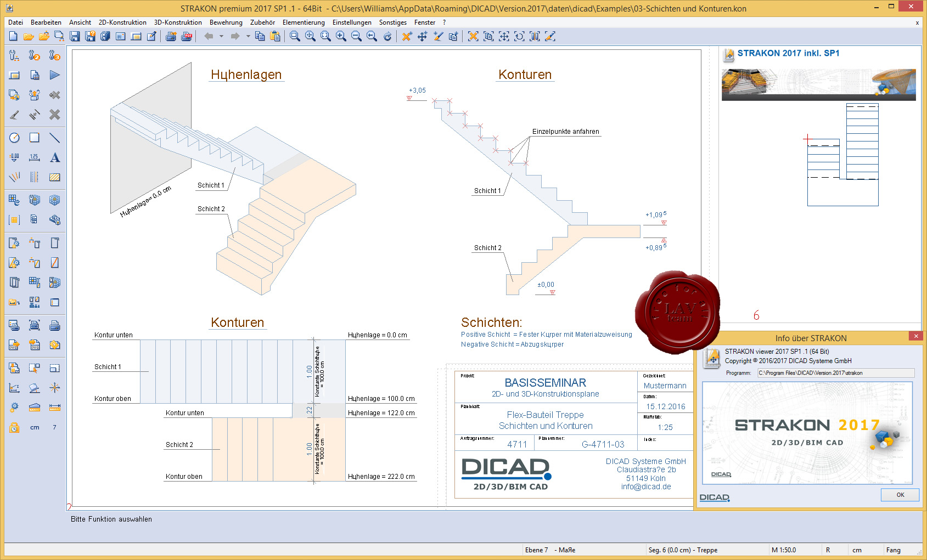927x560 pixels.
Task: Select the Line drawing tool
Action: pyautogui.click(x=54, y=138)
